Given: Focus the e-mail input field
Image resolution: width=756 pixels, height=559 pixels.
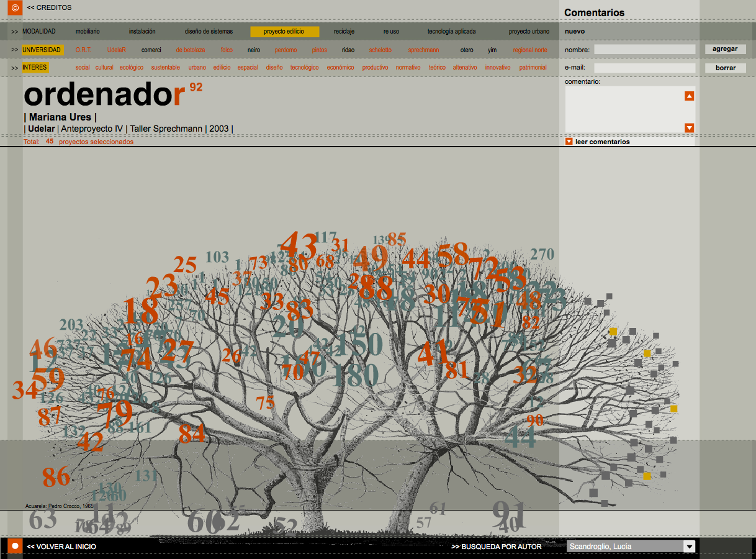Looking at the screenshot, I should coord(645,68).
